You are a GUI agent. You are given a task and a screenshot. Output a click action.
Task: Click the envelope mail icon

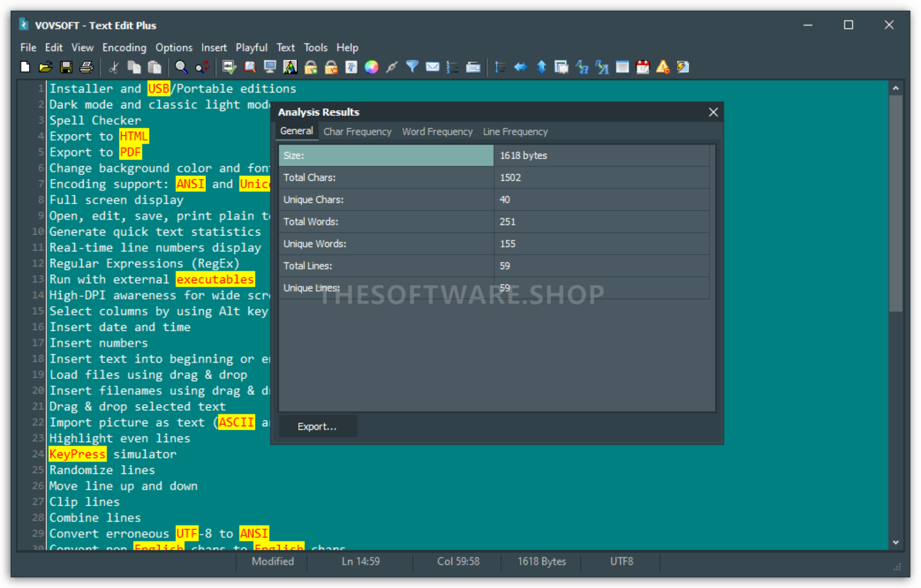tap(433, 67)
